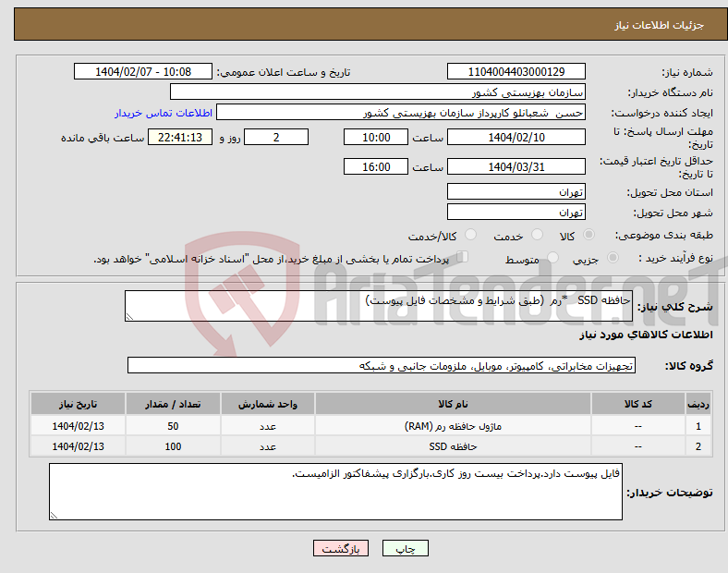The width and height of the screenshot is (728, 573).
Task: Click the general description text area
Action: pos(379,306)
